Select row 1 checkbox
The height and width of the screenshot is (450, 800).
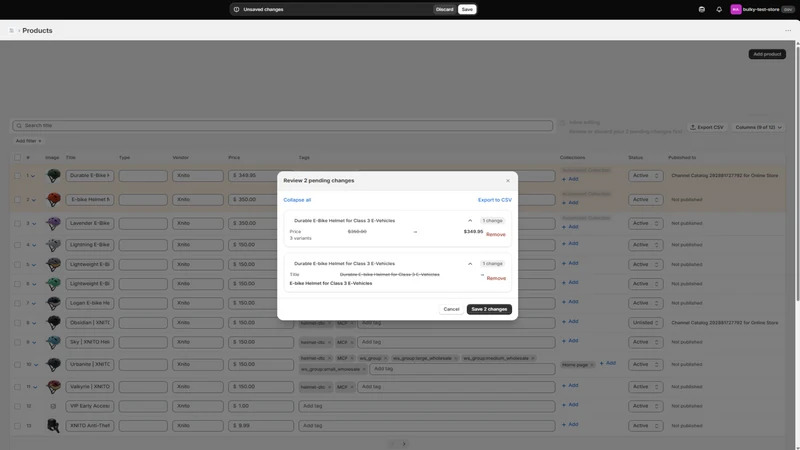coord(18,176)
